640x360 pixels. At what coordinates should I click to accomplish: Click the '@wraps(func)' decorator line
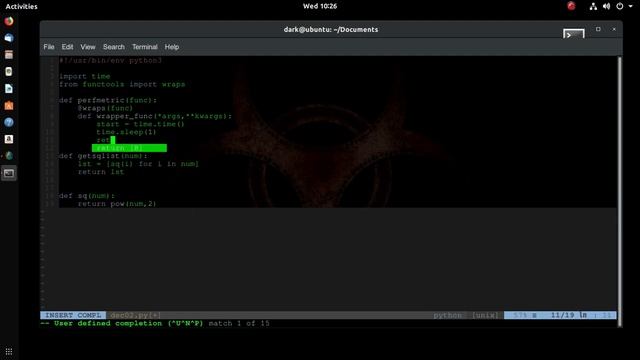105,108
